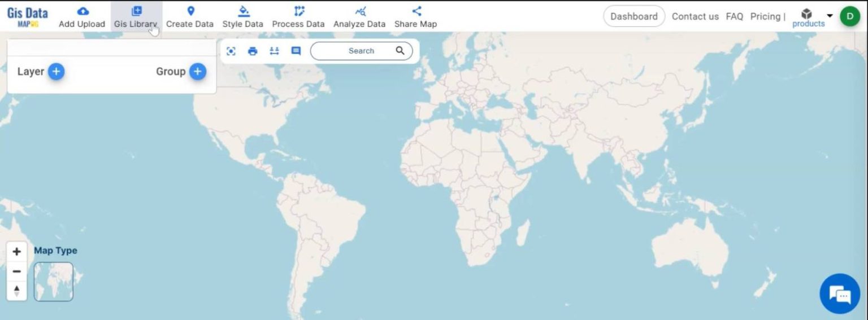Open the Create Data menu

point(190,17)
